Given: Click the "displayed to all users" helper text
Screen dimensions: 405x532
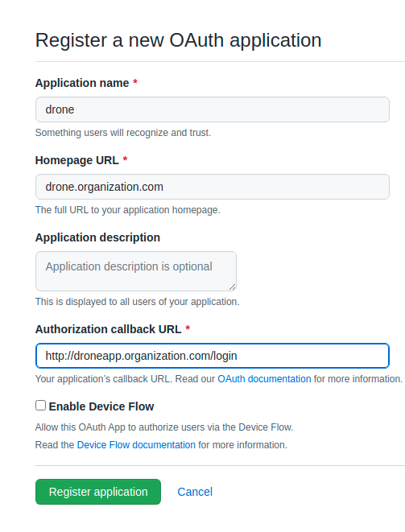Looking at the screenshot, I should click(137, 302).
